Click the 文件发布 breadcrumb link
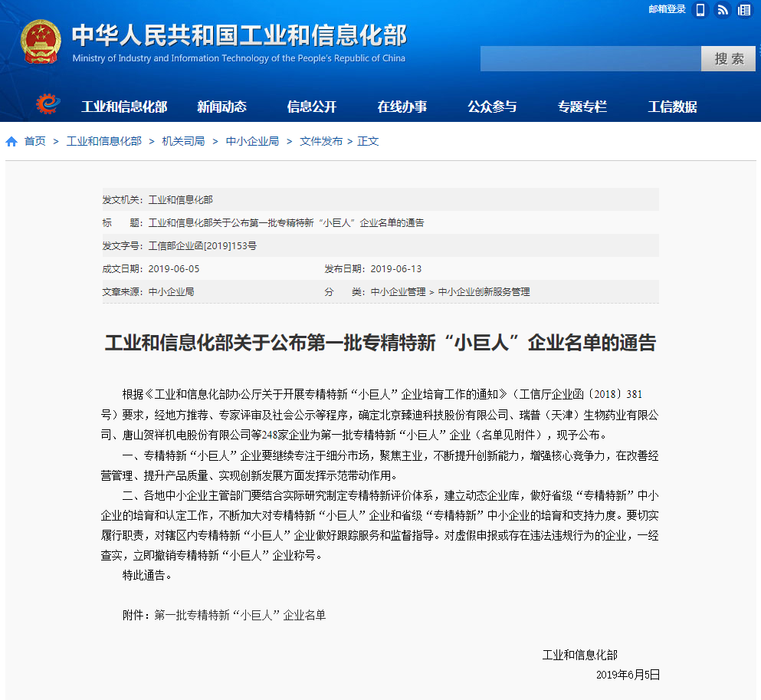The width and height of the screenshot is (761, 700). (320, 141)
